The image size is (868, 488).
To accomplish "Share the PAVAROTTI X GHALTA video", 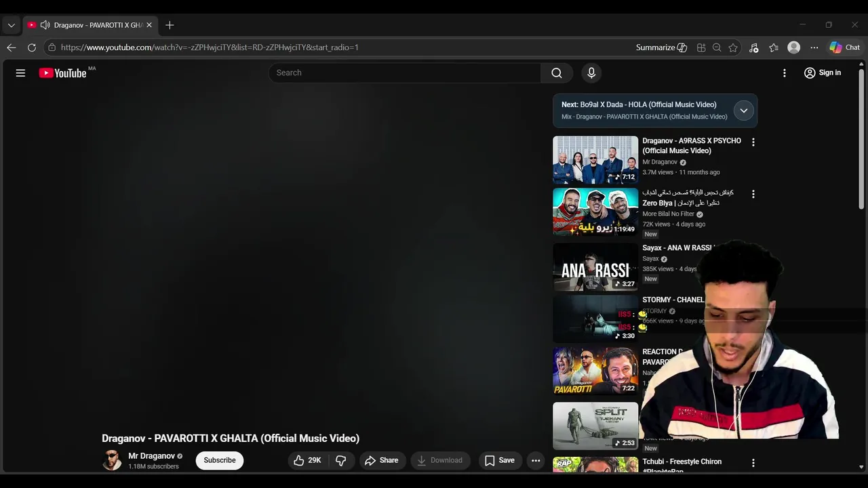I will pos(382,460).
